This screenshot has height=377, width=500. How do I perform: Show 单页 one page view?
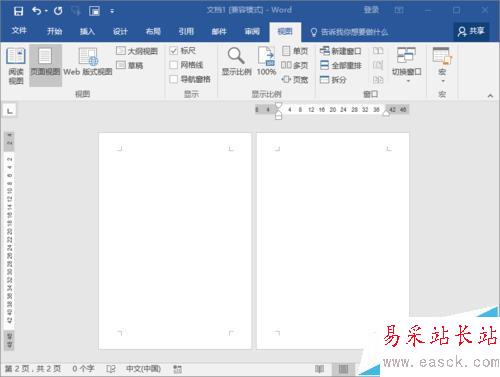click(295, 51)
